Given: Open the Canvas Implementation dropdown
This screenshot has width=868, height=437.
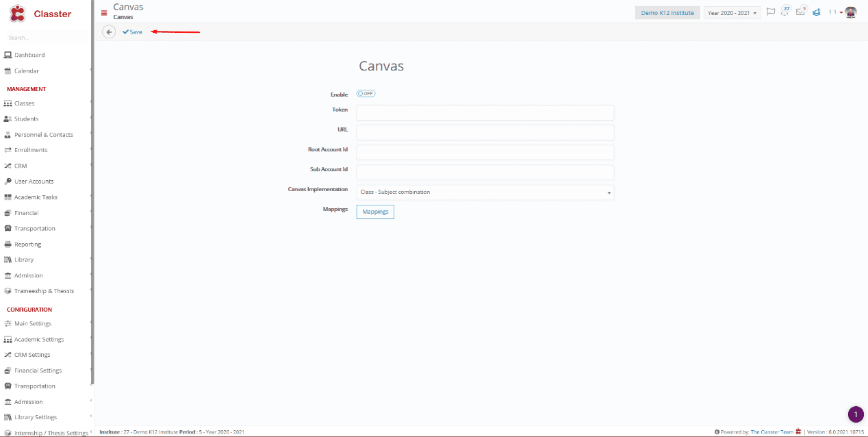Looking at the screenshot, I should [x=485, y=192].
